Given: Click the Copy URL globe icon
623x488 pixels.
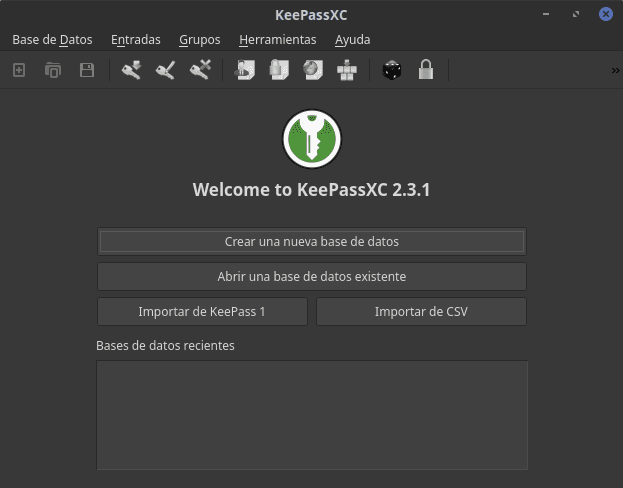Looking at the screenshot, I should [313, 70].
